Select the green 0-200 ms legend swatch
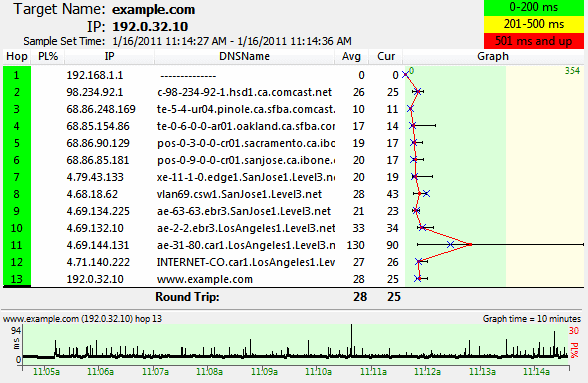 534,8
